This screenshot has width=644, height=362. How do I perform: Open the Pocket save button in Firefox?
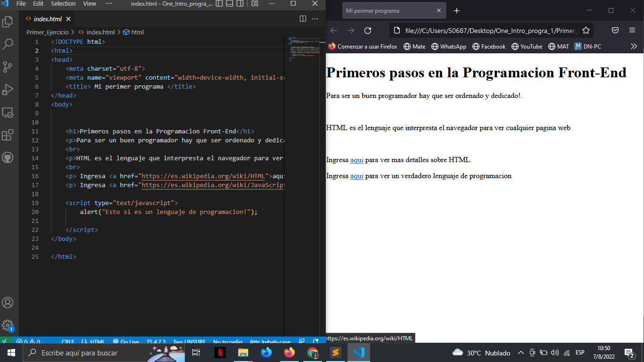(615, 31)
